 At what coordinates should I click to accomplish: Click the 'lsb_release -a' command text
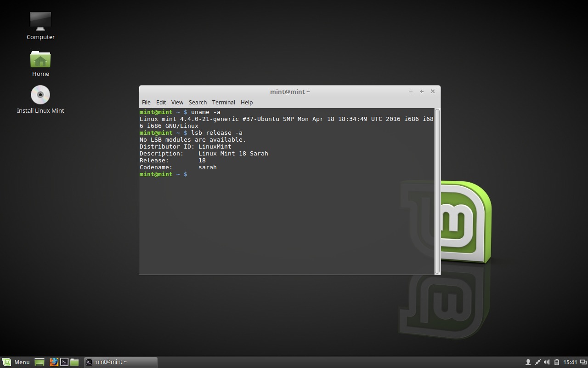(x=217, y=132)
